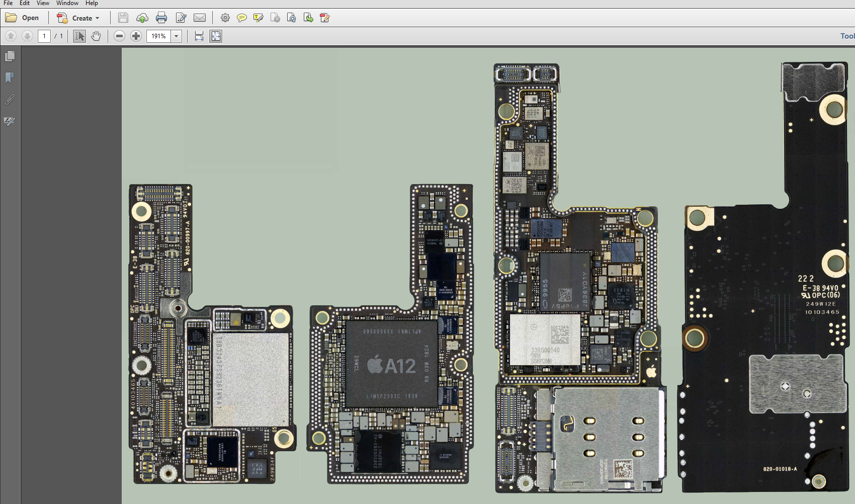This screenshot has width=855, height=504.
Task: Click the page number input field
Action: (44, 36)
